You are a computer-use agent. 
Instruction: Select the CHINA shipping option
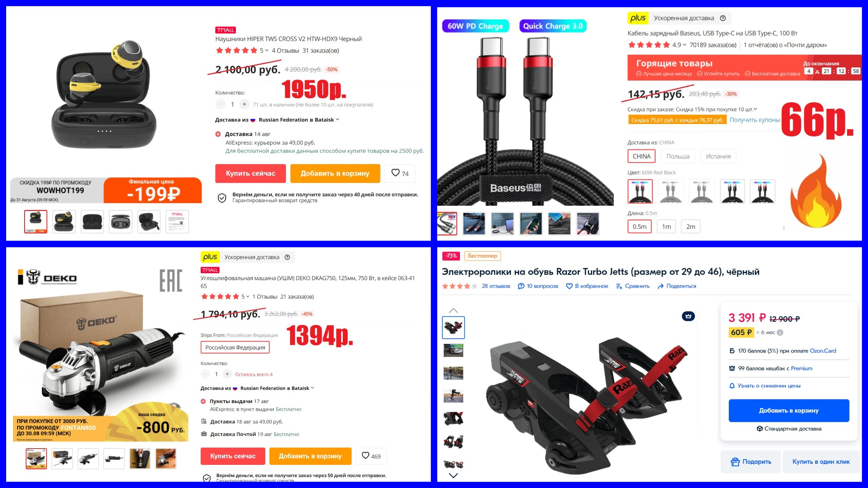(x=642, y=156)
